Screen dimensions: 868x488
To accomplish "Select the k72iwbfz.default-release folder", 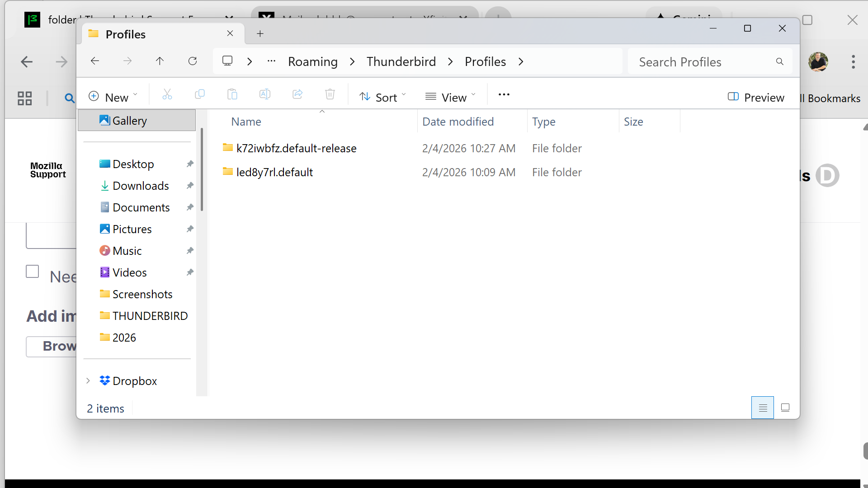I will point(296,148).
